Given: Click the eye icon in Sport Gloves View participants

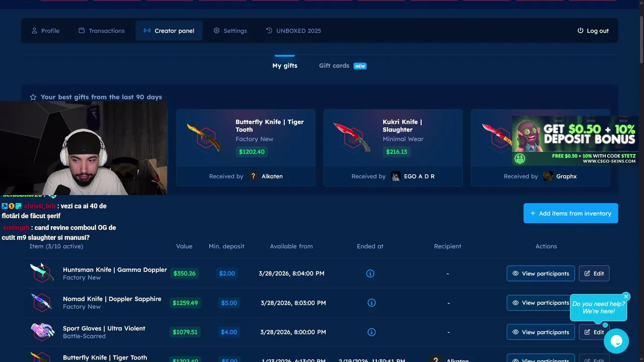Looking at the screenshot, I should tap(515, 332).
